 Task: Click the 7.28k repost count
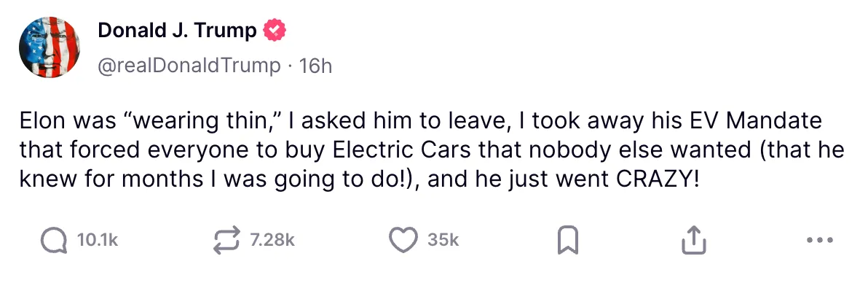tap(272, 241)
